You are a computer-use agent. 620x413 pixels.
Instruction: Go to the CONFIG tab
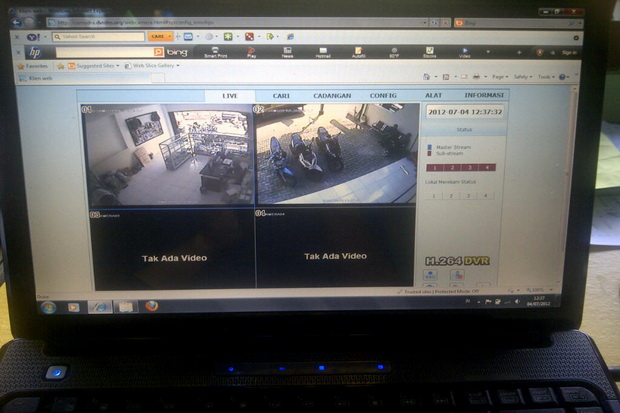(x=383, y=96)
